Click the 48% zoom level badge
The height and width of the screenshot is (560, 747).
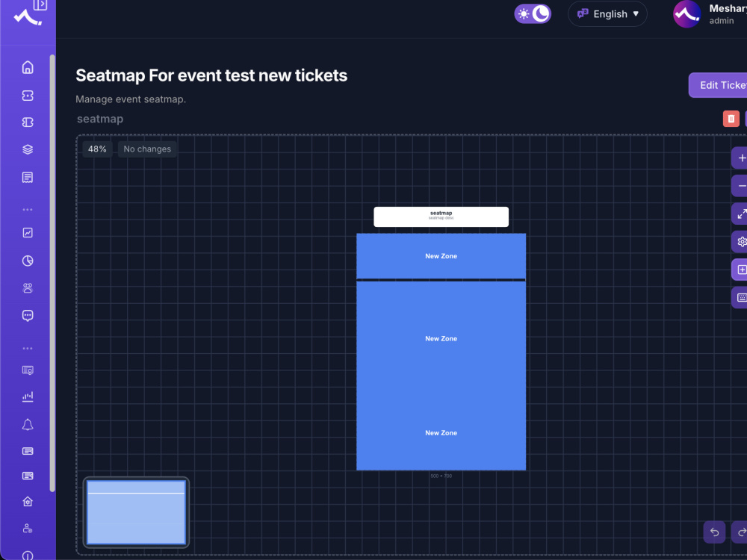(x=97, y=149)
